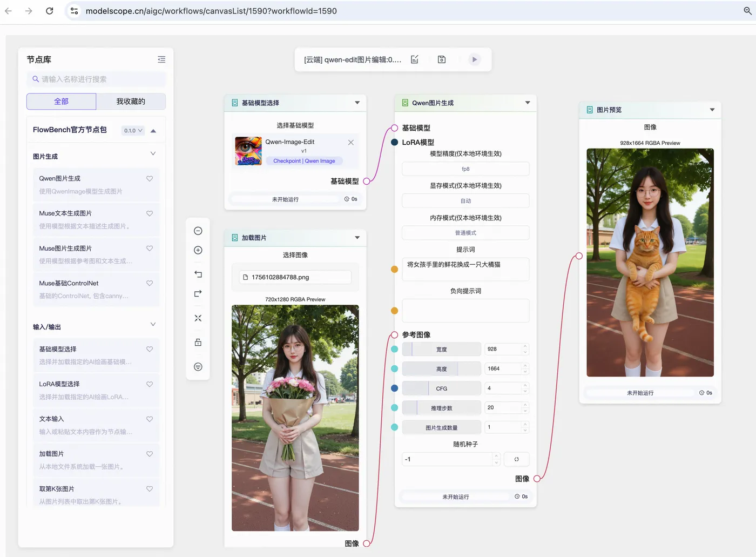Screen dimensions: 756x557
Task: Go back with browser back arrow
Action: point(8,11)
